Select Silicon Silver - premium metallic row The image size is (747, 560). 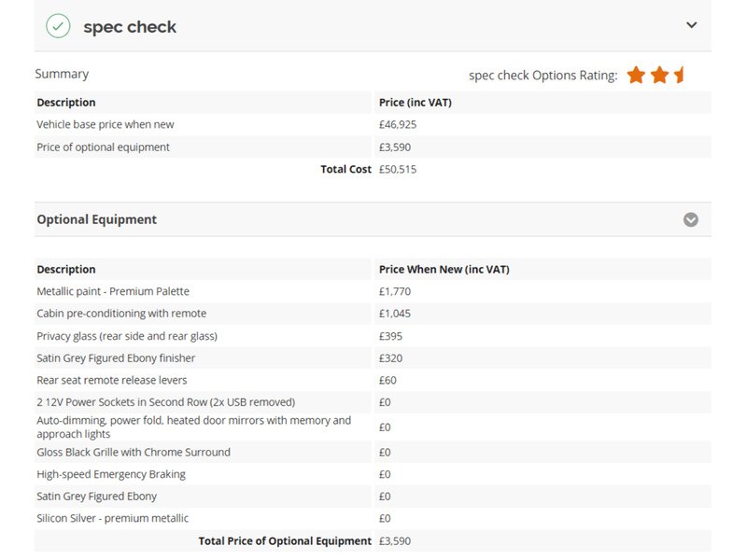[x=112, y=519]
